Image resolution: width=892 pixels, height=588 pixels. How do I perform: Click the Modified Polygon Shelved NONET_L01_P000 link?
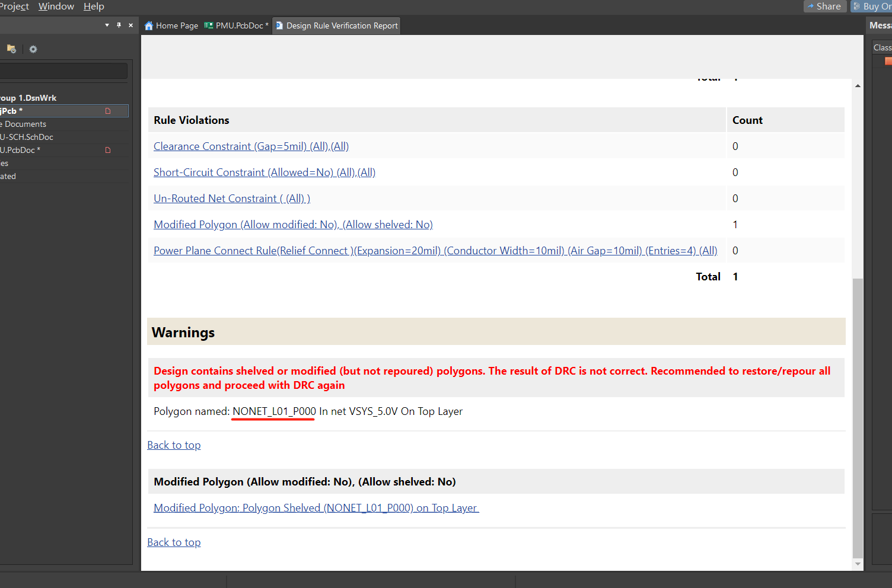coord(316,508)
